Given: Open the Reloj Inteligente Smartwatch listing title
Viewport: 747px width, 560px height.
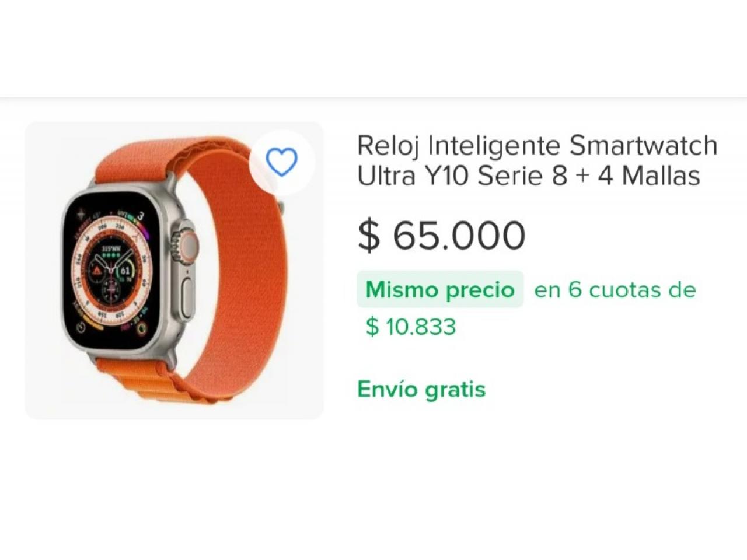Looking at the screenshot, I should [x=537, y=160].
